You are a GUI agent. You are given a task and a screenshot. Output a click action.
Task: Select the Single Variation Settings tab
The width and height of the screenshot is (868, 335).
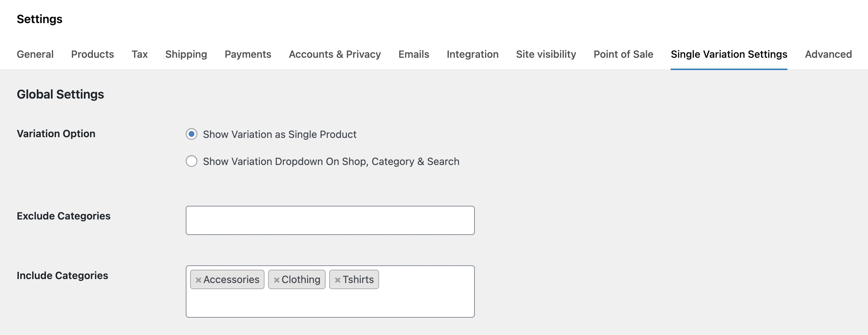729,54
